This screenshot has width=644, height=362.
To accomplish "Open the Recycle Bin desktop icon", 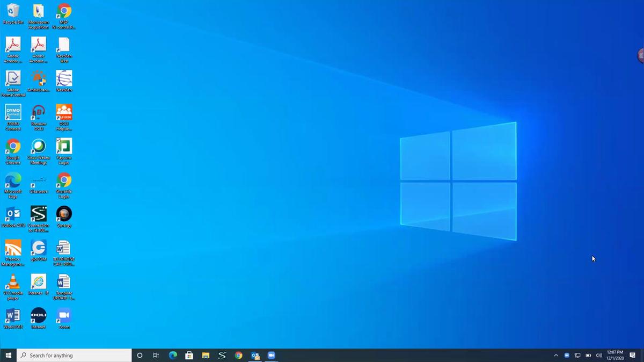I will click(x=13, y=11).
